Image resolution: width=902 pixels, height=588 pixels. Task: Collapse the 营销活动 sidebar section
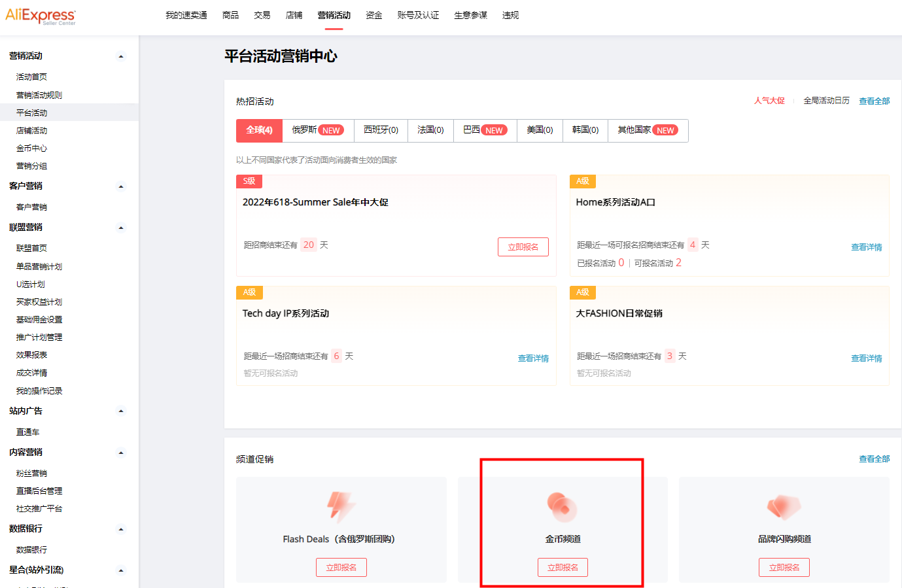click(121, 56)
